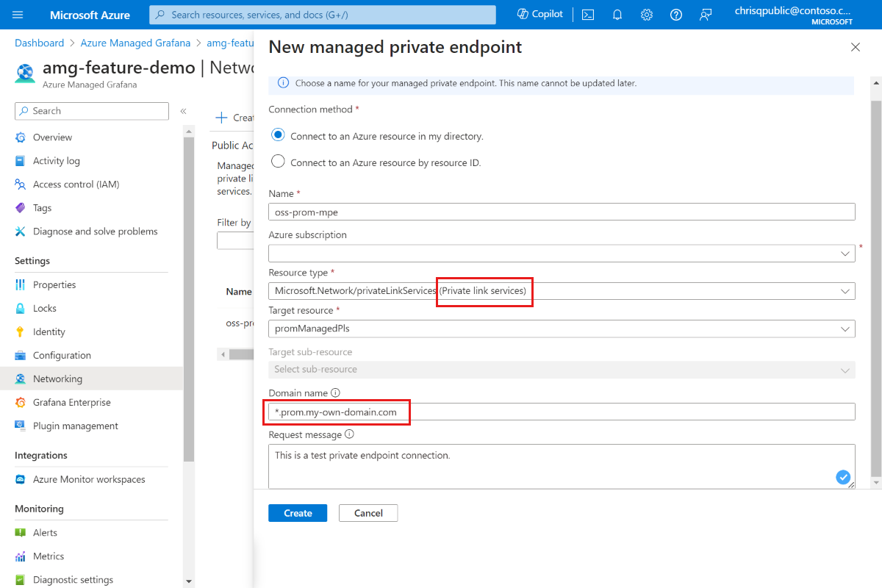The image size is (882, 588).
Task: Open the help and support icon
Action: coord(675,14)
